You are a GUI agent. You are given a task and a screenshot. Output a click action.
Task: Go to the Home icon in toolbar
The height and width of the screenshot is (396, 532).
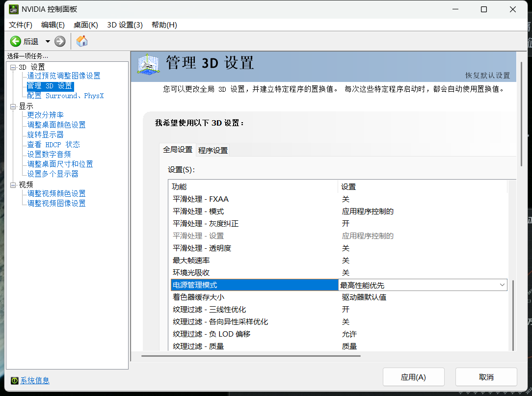(82, 41)
